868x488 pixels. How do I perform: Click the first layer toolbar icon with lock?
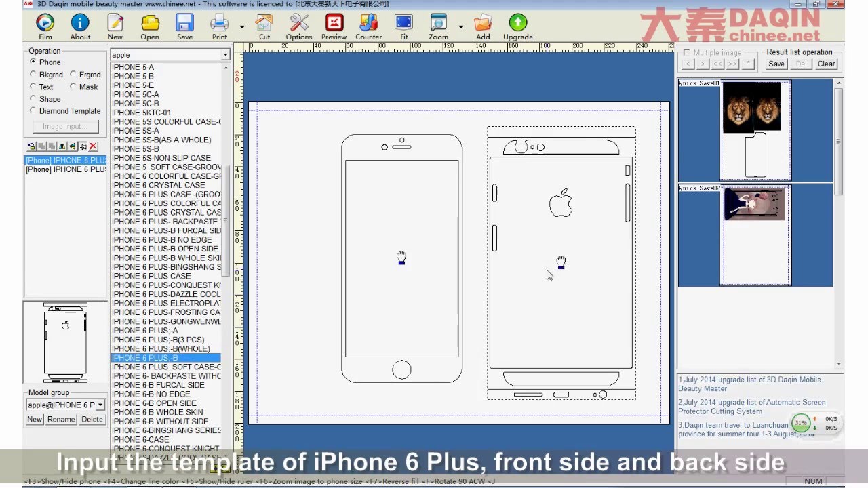pos(31,146)
